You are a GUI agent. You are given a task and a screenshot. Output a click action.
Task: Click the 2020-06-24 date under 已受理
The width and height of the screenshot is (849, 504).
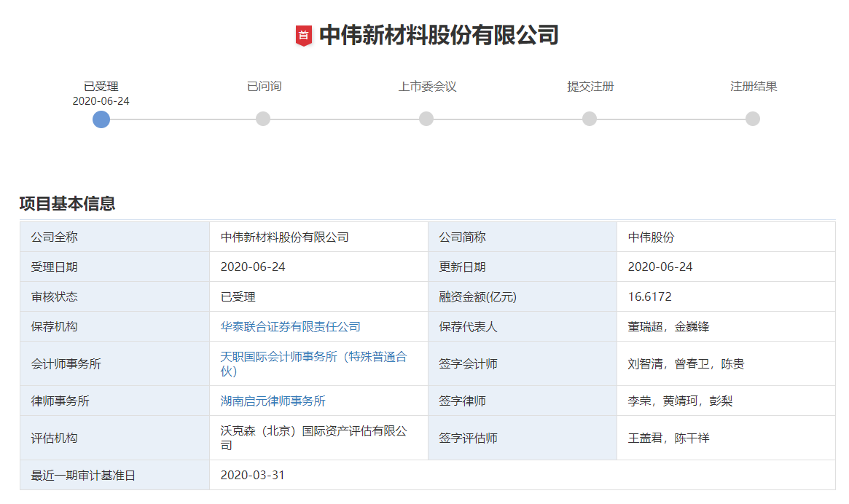click(x=101, y=101)
